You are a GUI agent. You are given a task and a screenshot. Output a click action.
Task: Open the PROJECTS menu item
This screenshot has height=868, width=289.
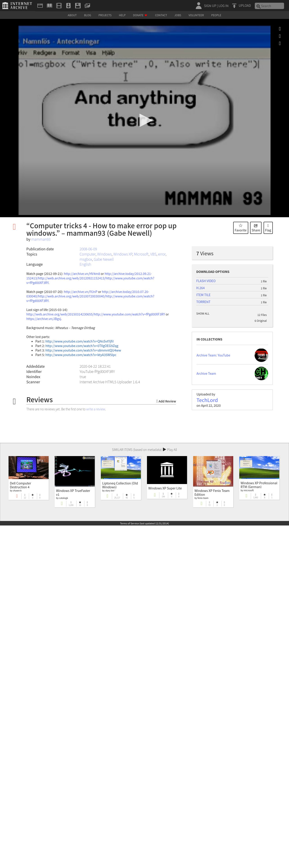pos(105,15)
